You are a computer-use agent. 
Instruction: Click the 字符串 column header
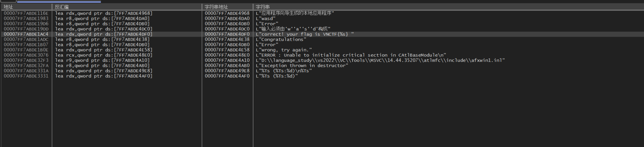coord(263,7)
